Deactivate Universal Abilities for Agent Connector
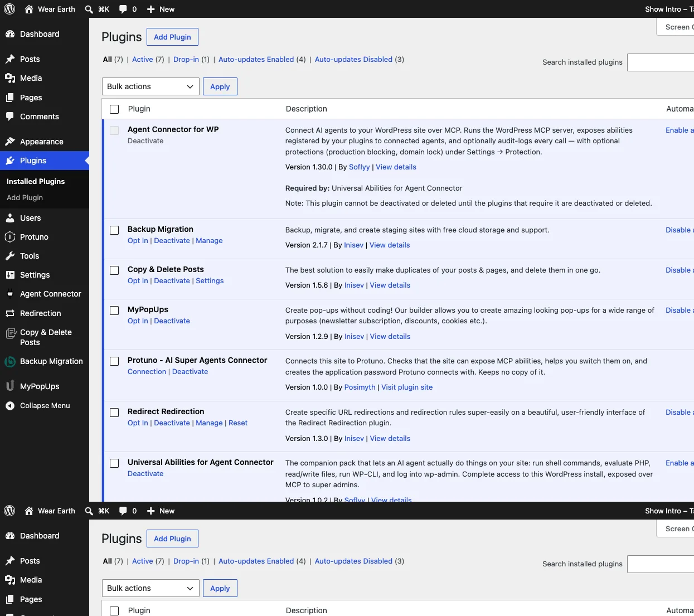 pyautogui.click(x=145, y=473)
